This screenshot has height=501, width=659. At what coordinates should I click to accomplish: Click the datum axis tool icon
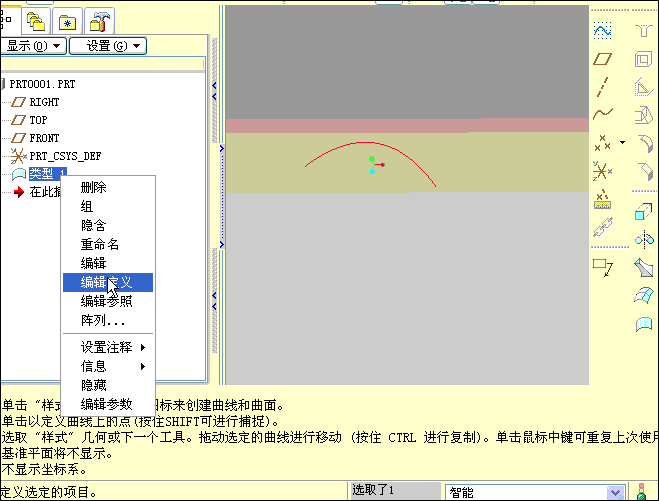tap(602, 87)
